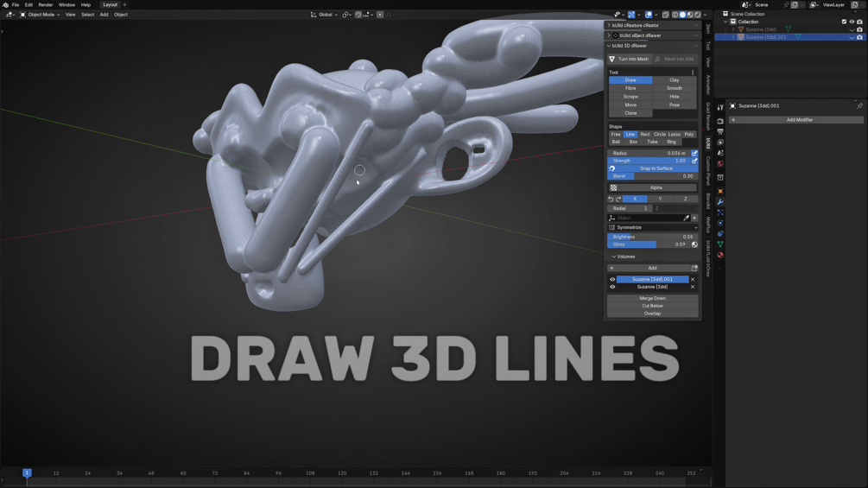Click Merge Down button
This screenshot has width=868, height=488.
653,298
